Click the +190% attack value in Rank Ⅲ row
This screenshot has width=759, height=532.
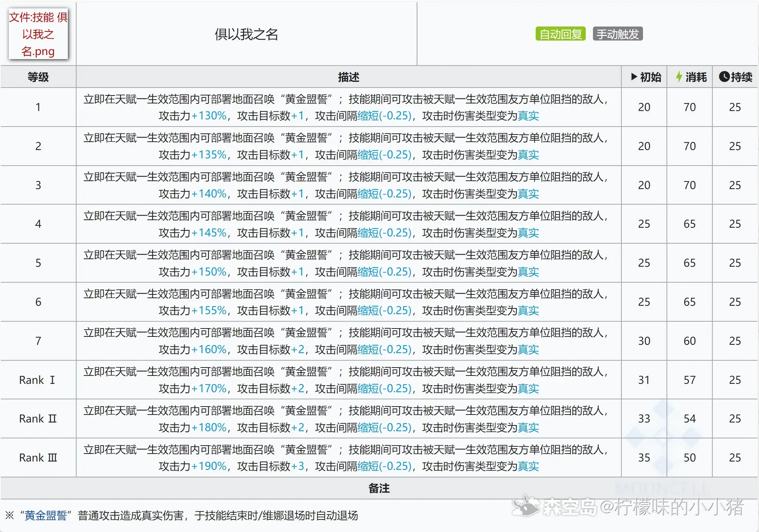coord(209,466)
